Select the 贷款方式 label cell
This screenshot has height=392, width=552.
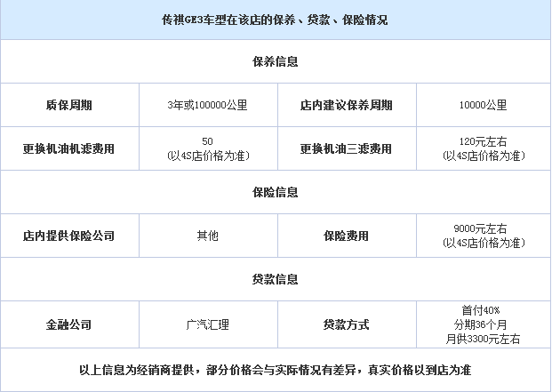pos(347,324)
